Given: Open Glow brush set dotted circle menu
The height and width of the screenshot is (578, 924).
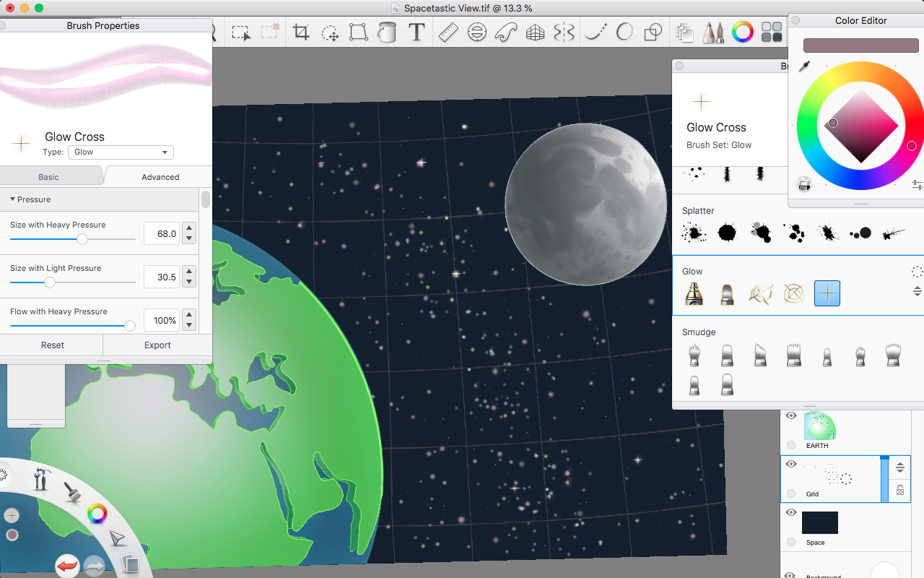Looking at the screenshot, I should click(917, 272).
